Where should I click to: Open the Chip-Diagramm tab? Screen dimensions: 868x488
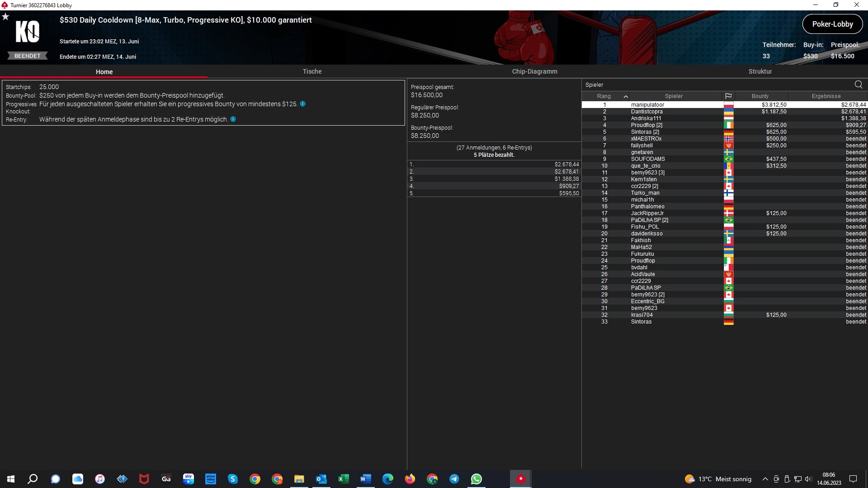534,71
